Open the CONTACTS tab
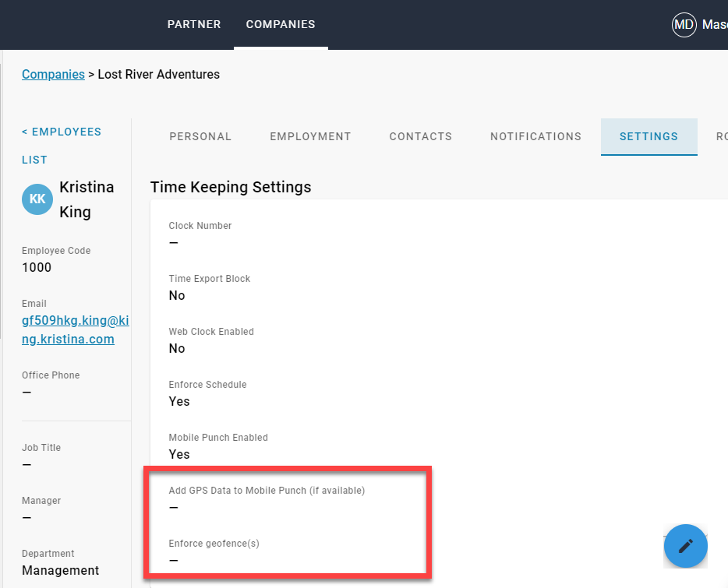The width and height of the screenshot is (728, 588). click(420, 136)
